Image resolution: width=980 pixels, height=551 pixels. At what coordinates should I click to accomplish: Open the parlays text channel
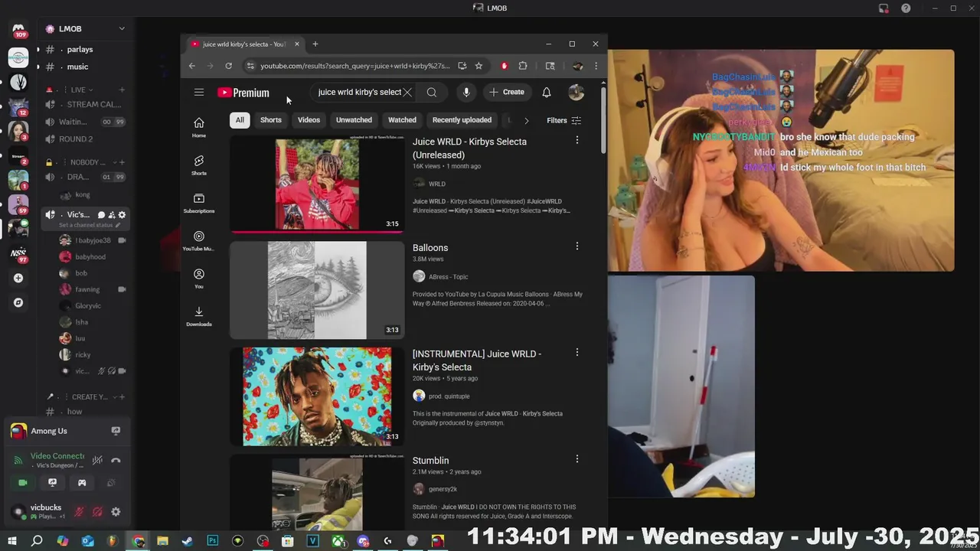[80, 50]
